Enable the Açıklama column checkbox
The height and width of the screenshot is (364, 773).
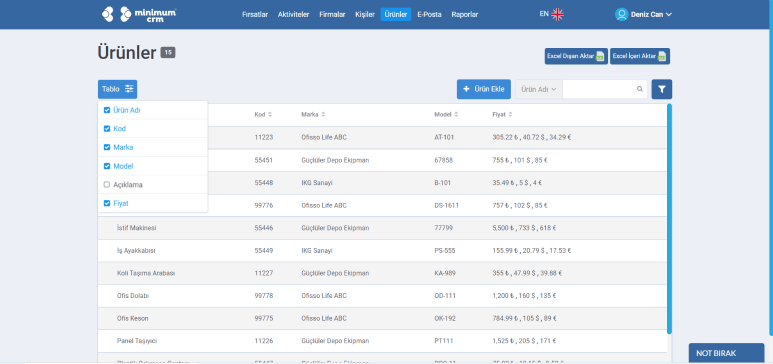(x=107, y=184)
